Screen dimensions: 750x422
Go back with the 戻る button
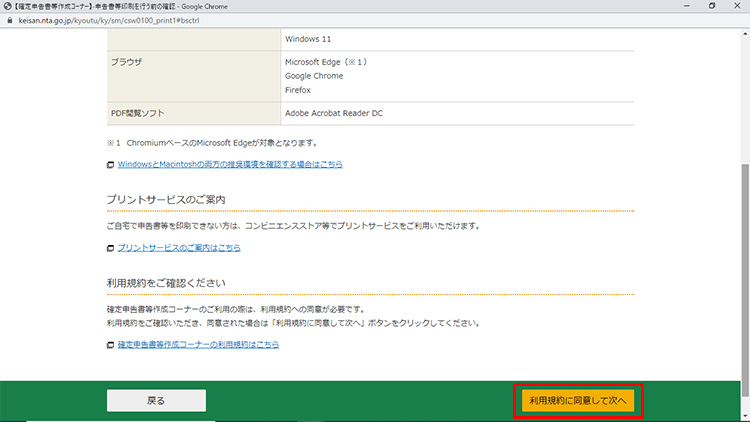click(x=156, y=400)
